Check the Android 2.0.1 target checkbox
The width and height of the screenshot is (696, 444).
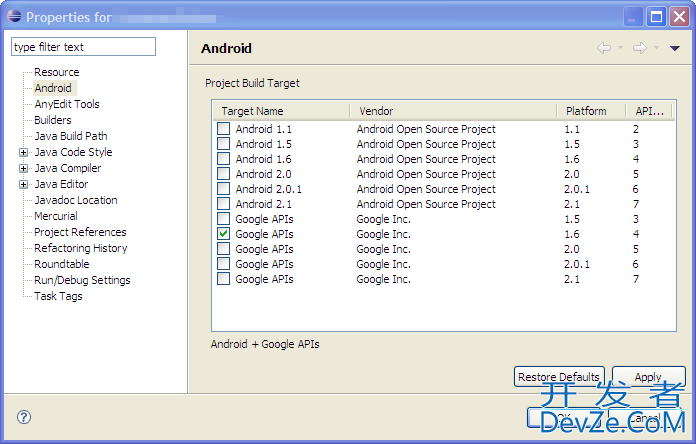click(x=223, y=189)
